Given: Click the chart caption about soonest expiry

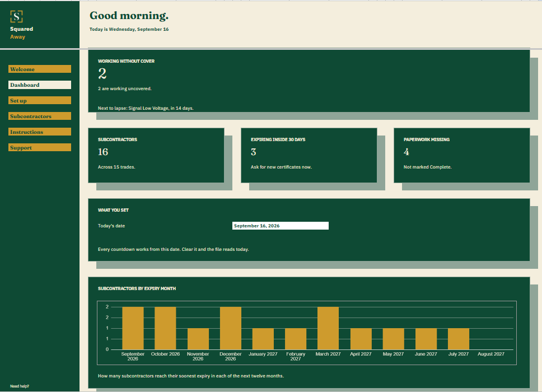Looking at the screenshot, I should (191, 376).
